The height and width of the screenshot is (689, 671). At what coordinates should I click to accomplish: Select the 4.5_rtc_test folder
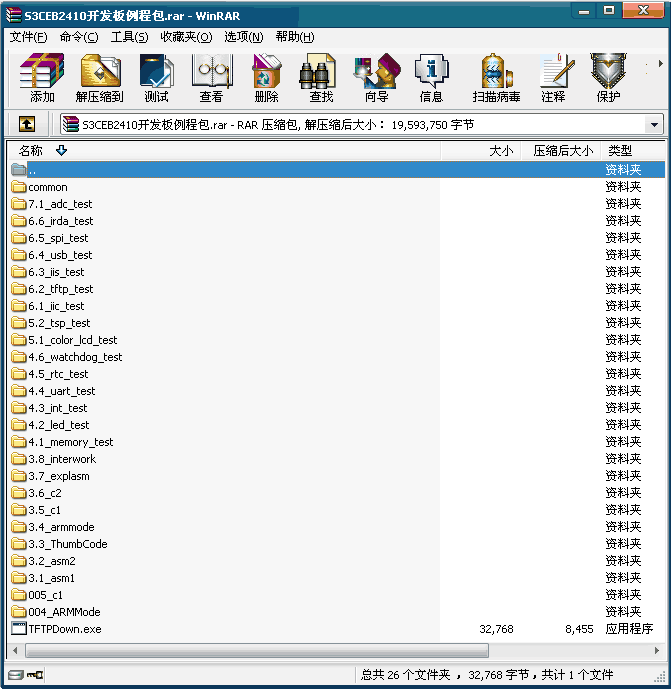(50, 374)
